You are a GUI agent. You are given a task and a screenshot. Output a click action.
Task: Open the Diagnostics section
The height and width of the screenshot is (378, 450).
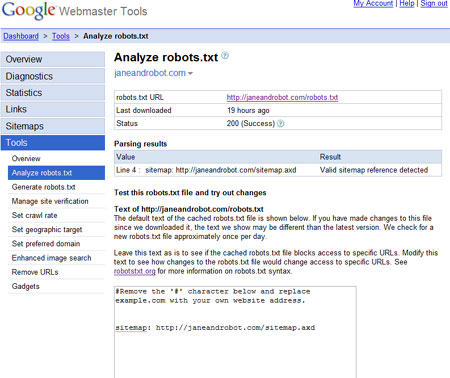[x=53, y=76]
